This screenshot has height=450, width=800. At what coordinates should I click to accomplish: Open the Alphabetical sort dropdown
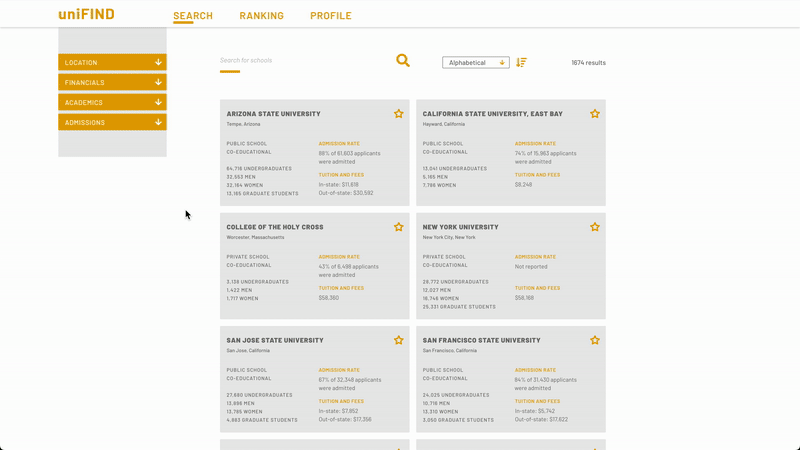(x=476, y=62)
